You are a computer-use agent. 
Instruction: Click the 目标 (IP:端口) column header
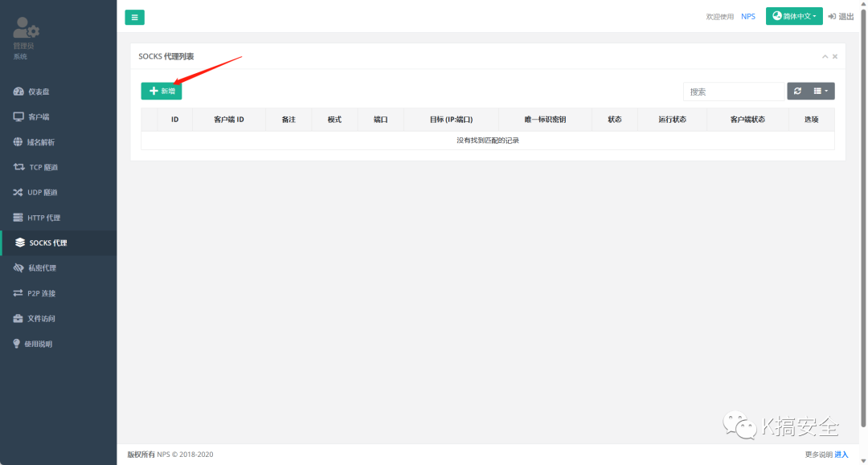(451, 120)
